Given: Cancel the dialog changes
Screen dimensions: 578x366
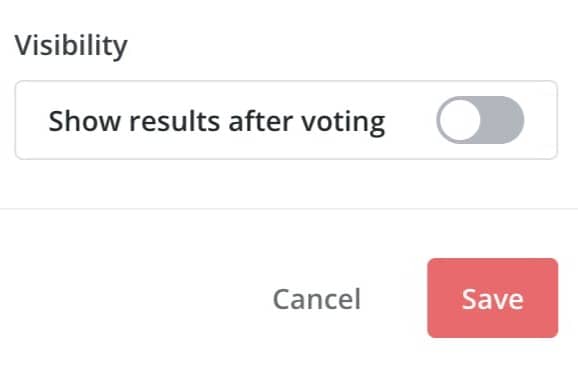Looking at the screenshot, I should (x=317, y=299).
